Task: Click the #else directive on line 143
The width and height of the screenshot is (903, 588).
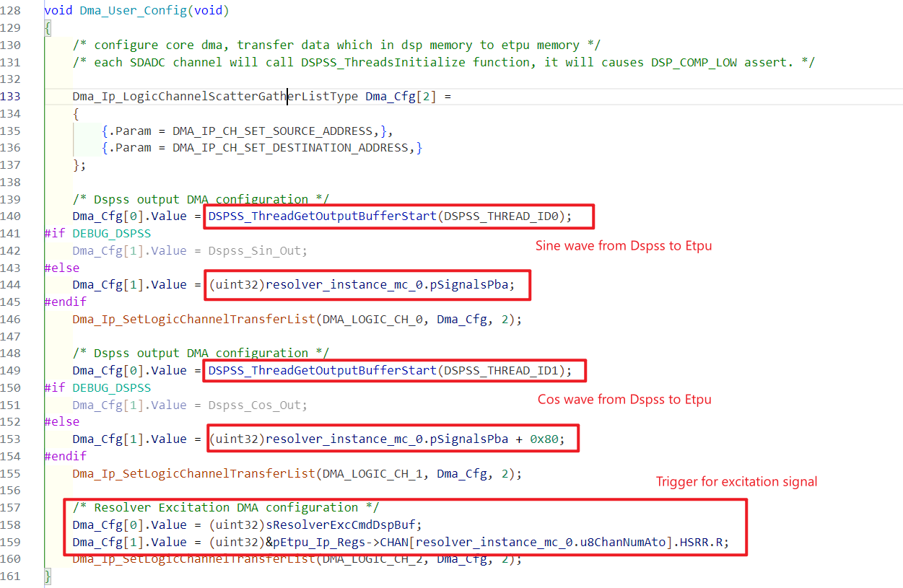Action: click(61, 267)
